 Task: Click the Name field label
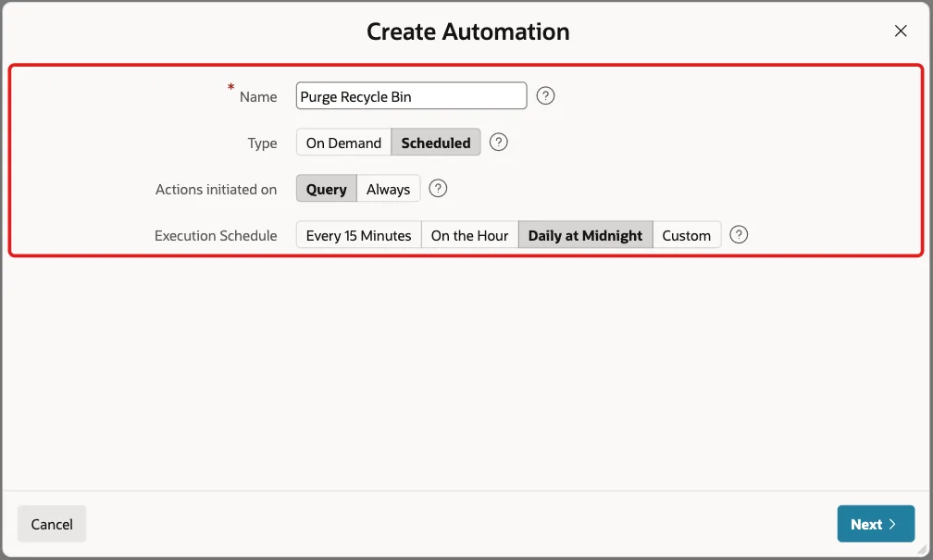(257, 97)
